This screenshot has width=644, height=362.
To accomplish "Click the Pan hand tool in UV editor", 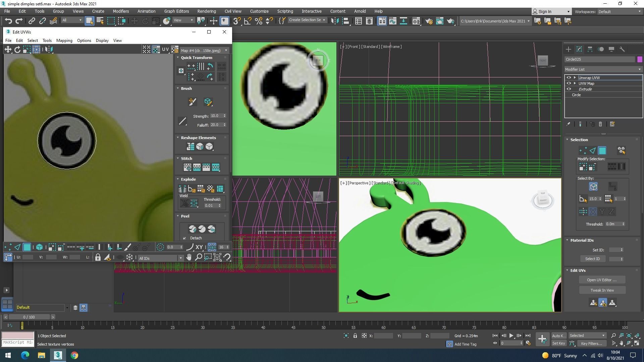I will 189,257.
